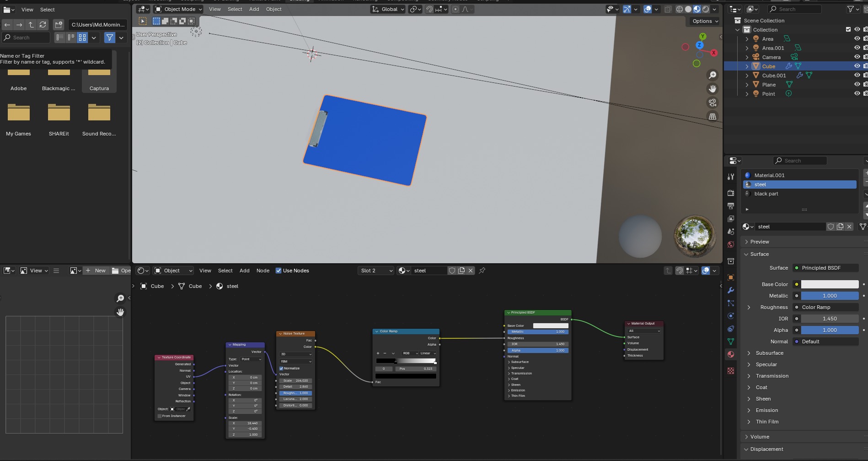Open the Object Data properties tab
The width and height of the screenshot is (868, 461).
731,342
